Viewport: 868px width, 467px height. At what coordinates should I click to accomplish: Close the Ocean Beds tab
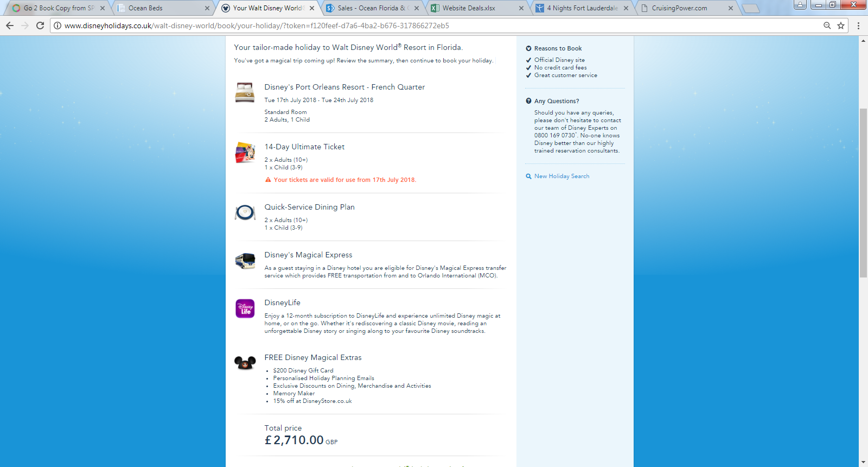pyautogui.click(x=207, y=8)
